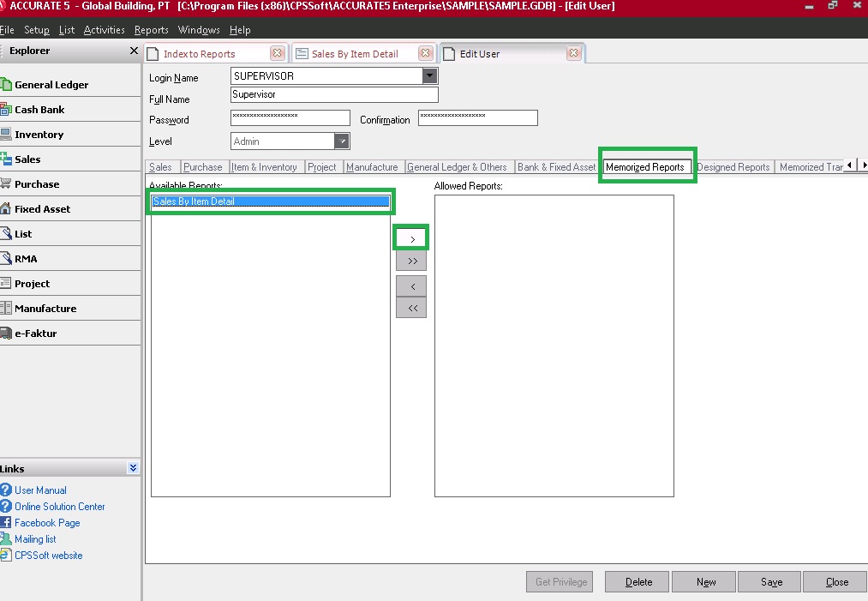Image resolution: width=868 pixels, height=601 pixels.
Task: Close the Explorer panel with X
Action: (x=134, y=51)
